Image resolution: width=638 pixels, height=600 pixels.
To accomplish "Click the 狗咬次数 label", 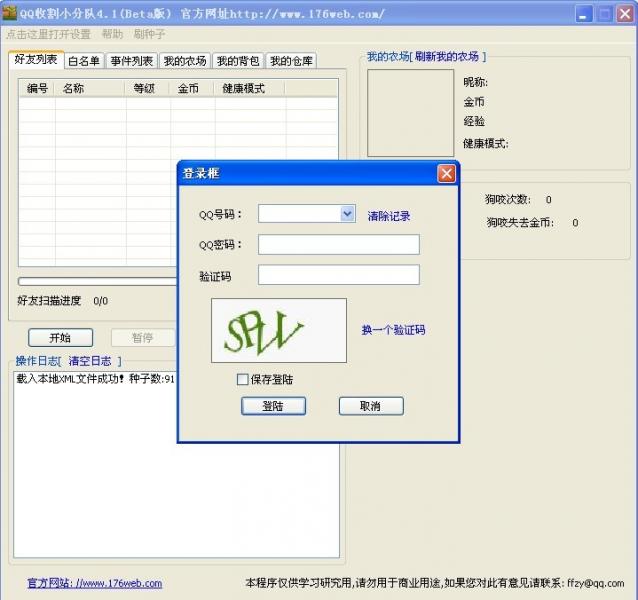I will [507, 199].
